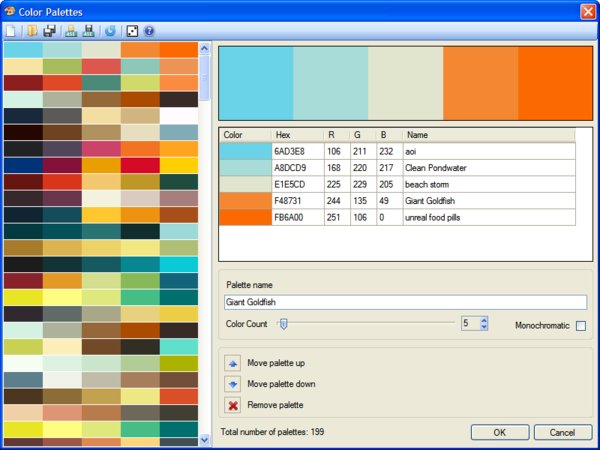This screenshot has width=600, height=450.
Task: Click the export ASE palette icon
Action: click(89, 31)
